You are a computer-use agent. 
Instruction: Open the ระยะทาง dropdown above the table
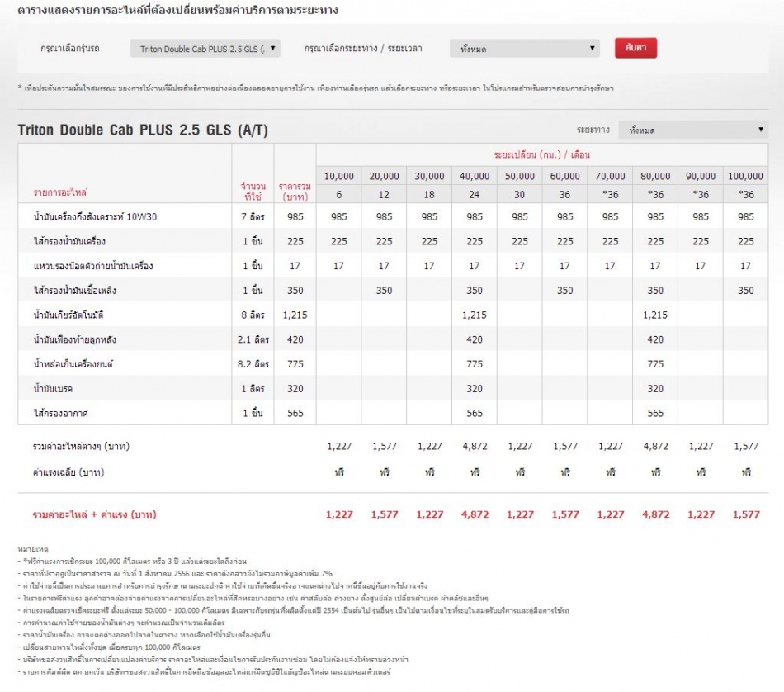click(x=693, y=130)
